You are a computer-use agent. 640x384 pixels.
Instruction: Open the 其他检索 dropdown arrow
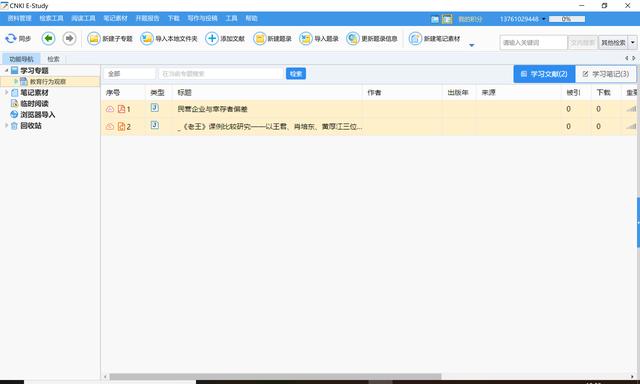click(x=633, y=42)
